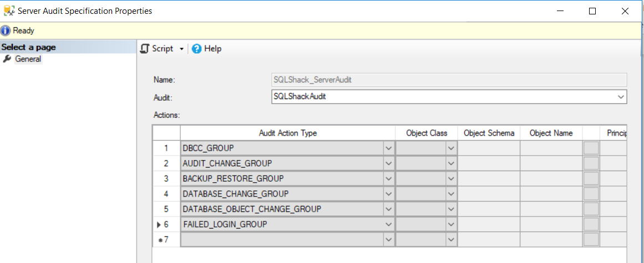Open the Help icon button
Screen dimensions: 644x263
(196, 49)
